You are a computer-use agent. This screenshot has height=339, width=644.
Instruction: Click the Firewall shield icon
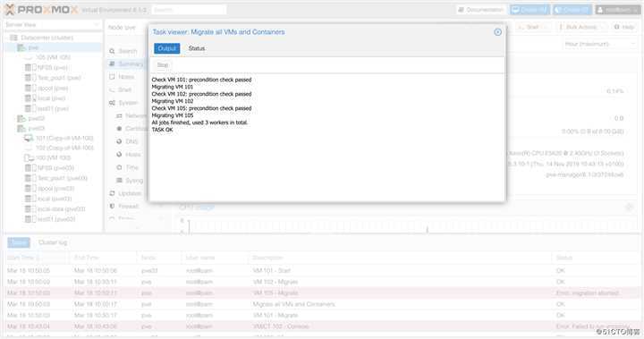click(x=112, y=207)
